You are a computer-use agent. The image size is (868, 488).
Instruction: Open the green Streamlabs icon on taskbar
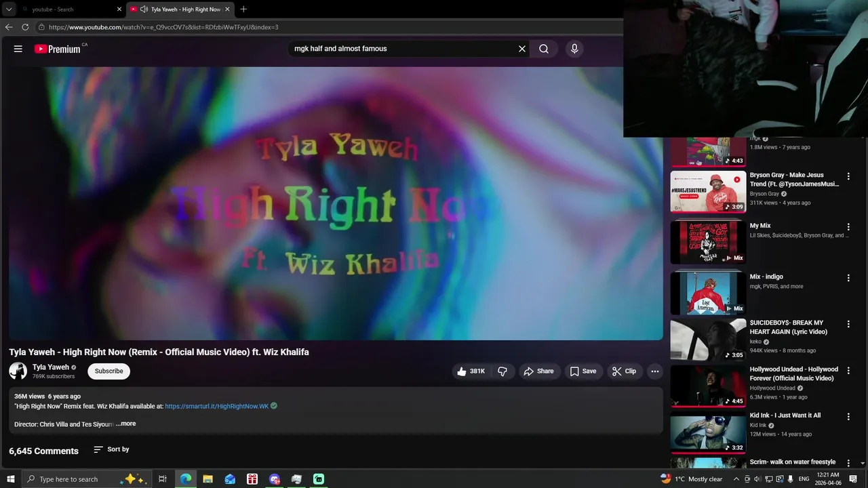pyautogui.click(x=319, y=479)
